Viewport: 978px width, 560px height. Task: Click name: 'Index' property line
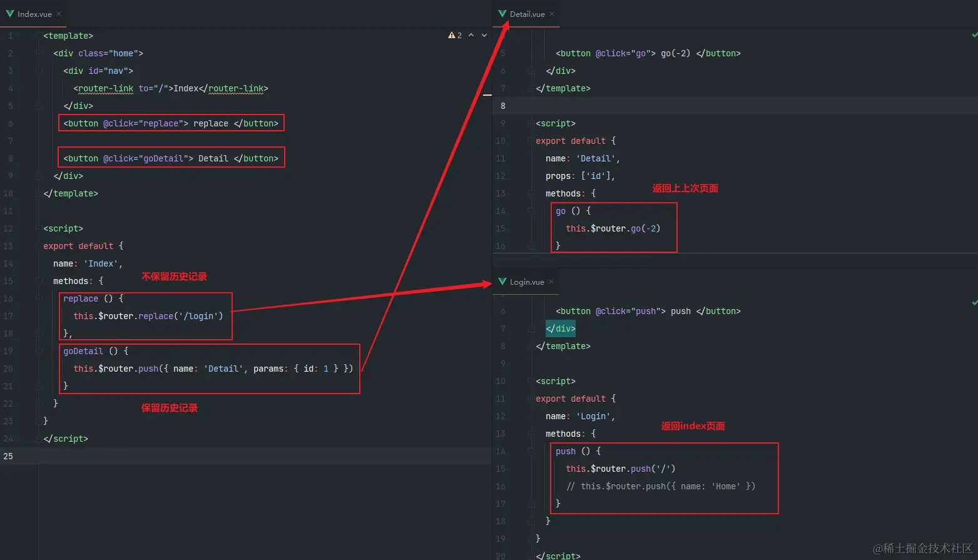click(88, 263)
